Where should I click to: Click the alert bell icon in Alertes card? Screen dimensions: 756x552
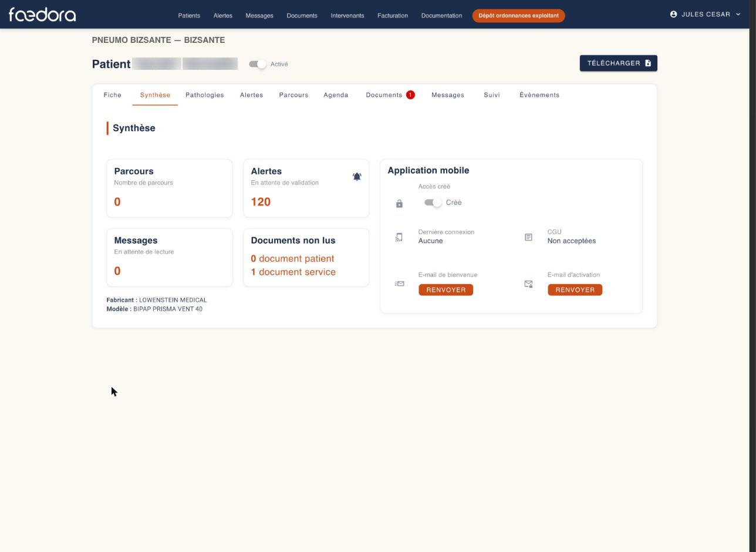pyautogui.click(x=357, y=177)
